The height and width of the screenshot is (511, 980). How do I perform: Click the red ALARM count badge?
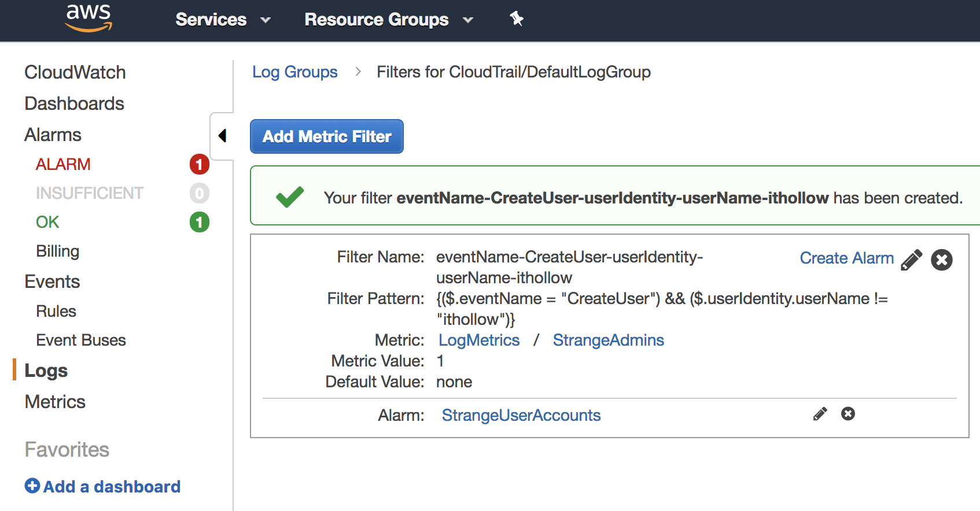tap(199, 165)
